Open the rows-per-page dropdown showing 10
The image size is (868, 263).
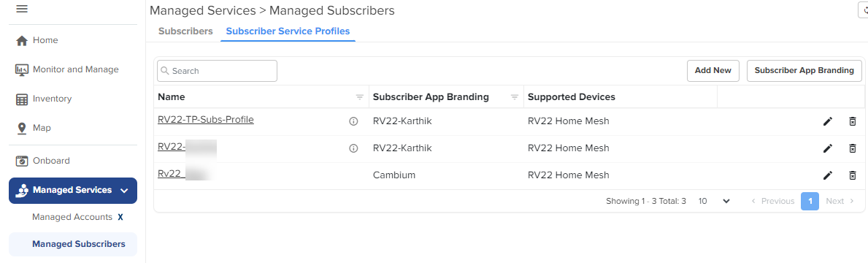point(714,201)
